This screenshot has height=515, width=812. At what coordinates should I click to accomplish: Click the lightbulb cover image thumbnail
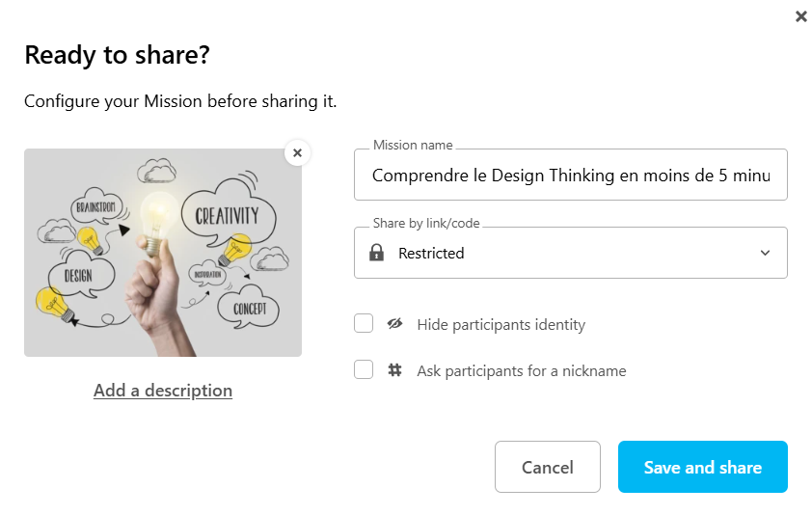click(x=162, y=253)
